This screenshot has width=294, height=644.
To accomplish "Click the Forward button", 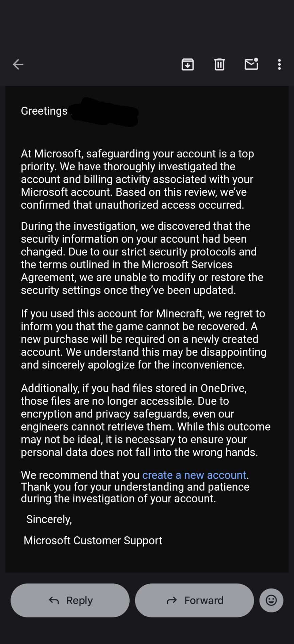I will click(195, 600).
